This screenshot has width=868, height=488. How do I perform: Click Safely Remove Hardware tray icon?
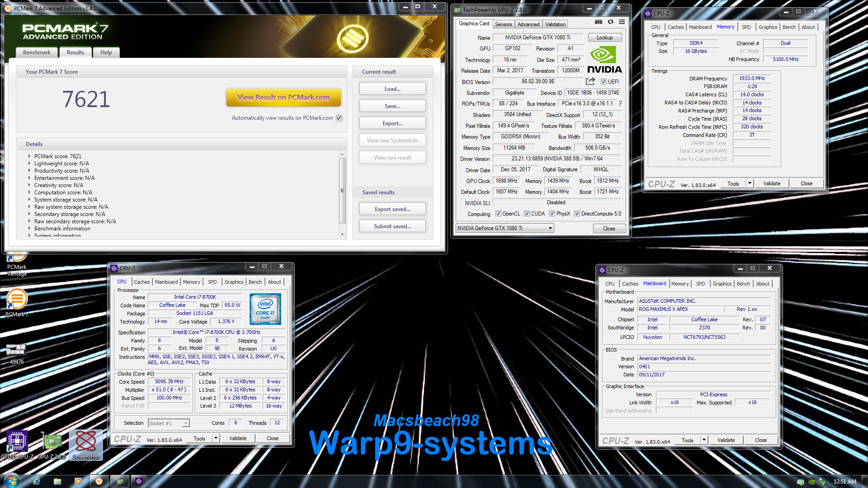[x=822, y=482]
